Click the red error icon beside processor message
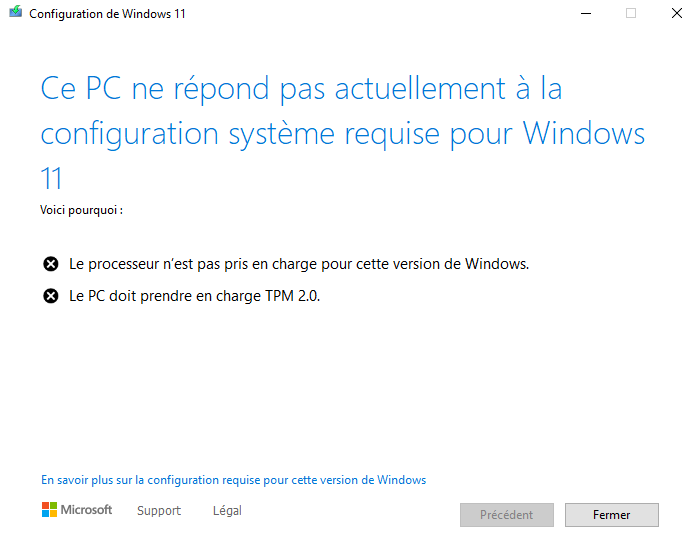The height and width of the screenshot is (552, 700). (x=51, y=264)
